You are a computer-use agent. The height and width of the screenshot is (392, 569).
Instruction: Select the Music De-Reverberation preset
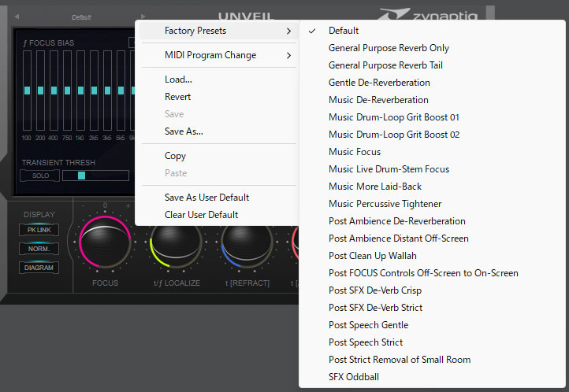(x=378, y=100)
